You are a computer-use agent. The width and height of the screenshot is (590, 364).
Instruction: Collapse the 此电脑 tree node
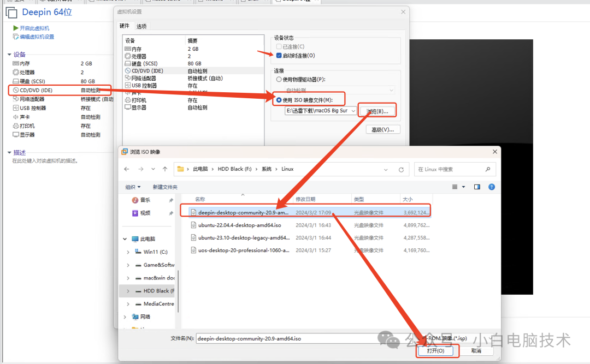125,239
